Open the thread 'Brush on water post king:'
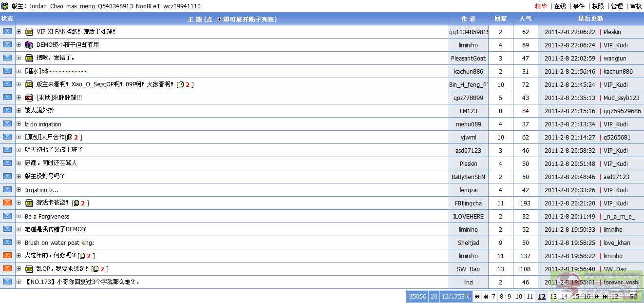644x303 pixels. coord(59,242)
